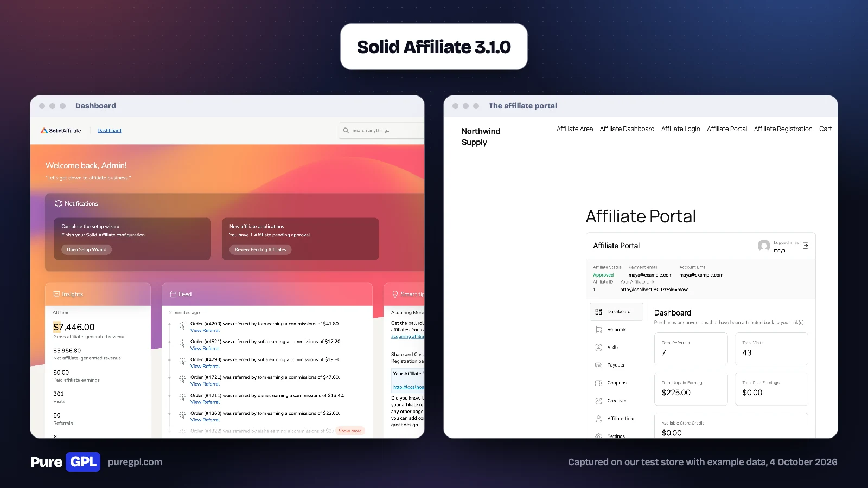Open the Dashboard breadcrumb link in Solid Affiliate

point(109,131)
